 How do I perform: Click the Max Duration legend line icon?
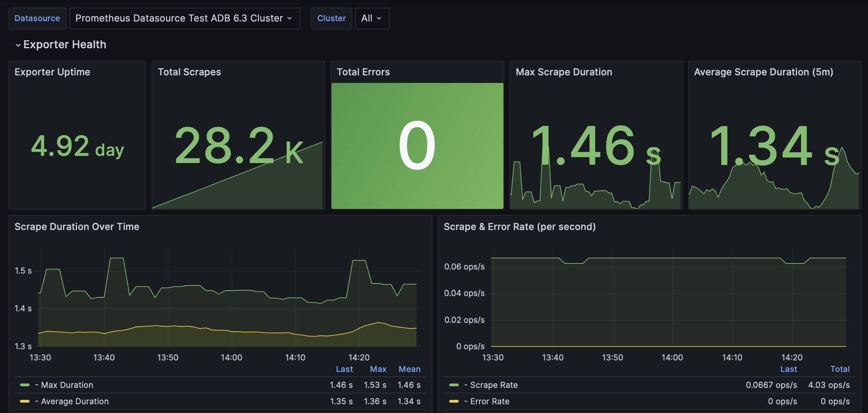[25, 385]
